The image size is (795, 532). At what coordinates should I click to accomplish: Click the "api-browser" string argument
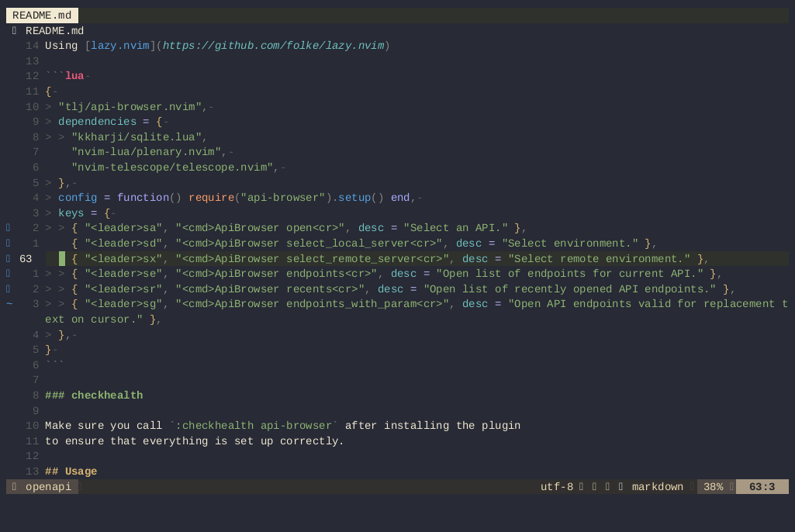[283, 198]
